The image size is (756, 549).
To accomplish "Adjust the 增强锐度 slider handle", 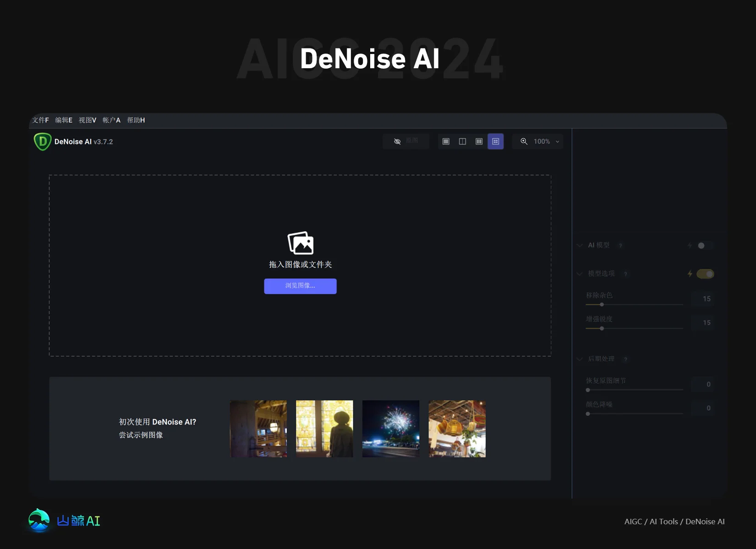I will coord(602,328).
